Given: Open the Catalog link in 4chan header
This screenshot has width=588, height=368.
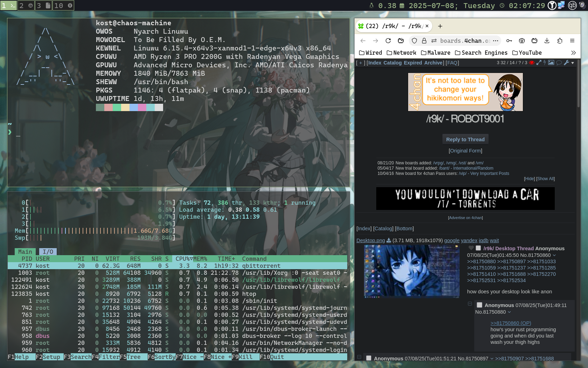Looking at the screenshot, I should (x=392, y=63).
